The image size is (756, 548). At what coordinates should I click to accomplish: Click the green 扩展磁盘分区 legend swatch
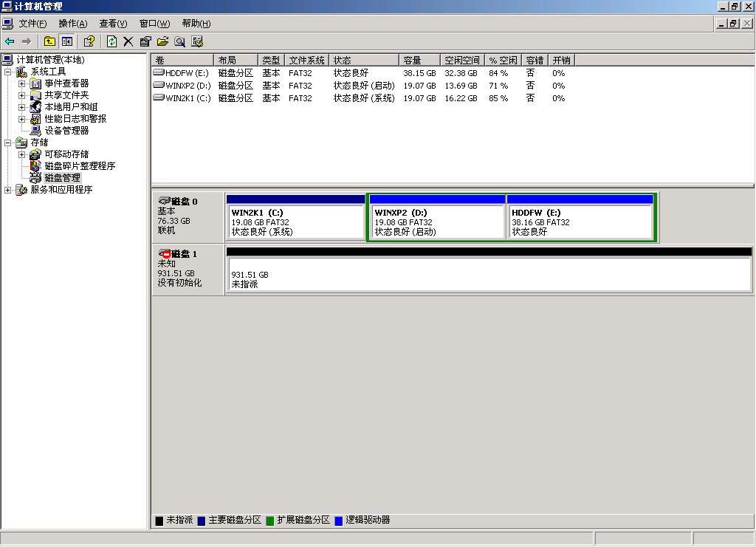tap(270, 521)
